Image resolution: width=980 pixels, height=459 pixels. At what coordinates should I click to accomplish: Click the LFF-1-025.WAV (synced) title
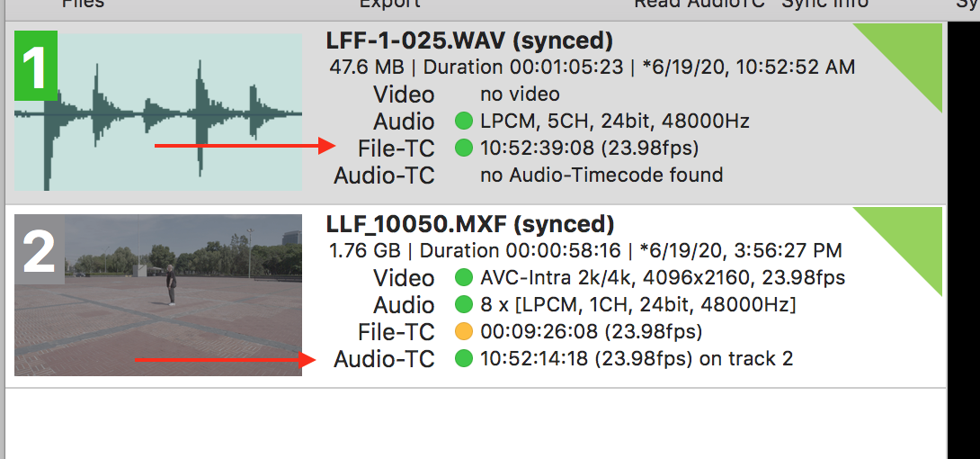(469, 41)
